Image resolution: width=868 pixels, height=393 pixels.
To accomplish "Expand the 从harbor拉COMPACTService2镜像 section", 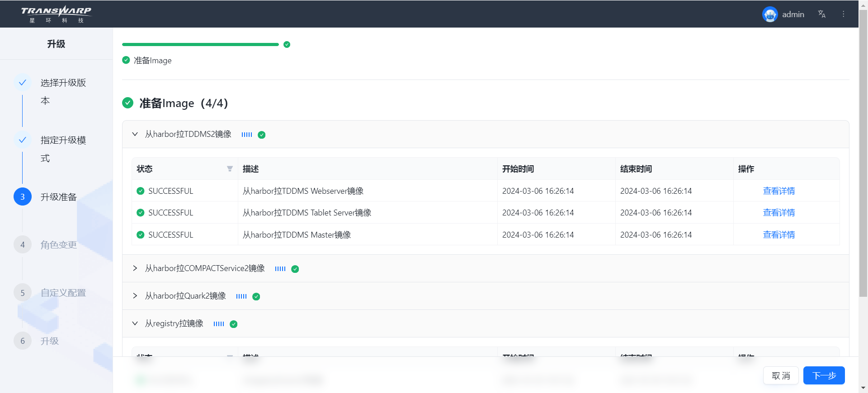I will tap(135, 268).
